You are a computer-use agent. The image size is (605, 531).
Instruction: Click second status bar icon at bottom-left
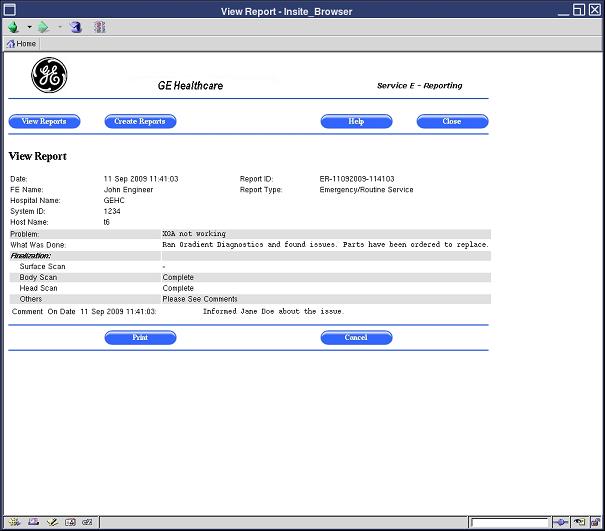point(32,522)
